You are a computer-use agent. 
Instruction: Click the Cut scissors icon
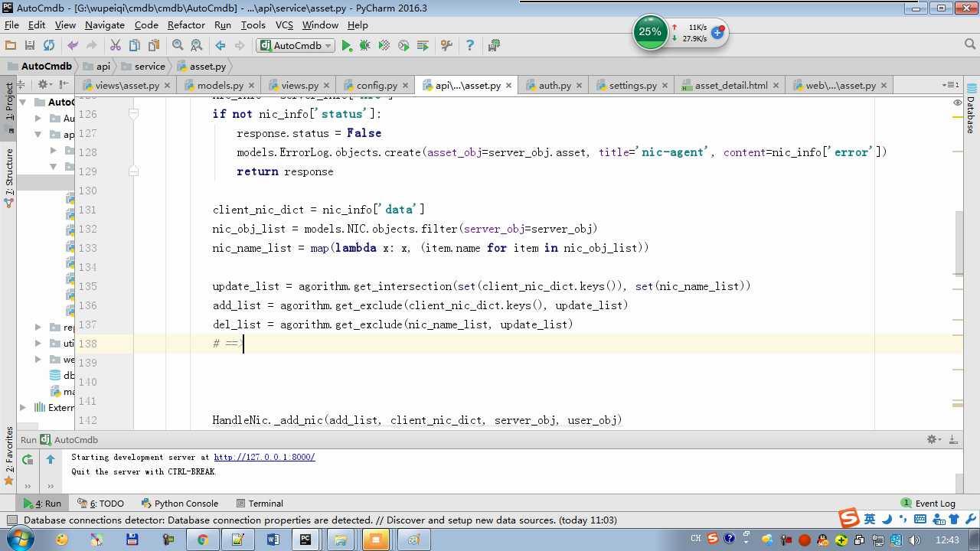point(116,46)
